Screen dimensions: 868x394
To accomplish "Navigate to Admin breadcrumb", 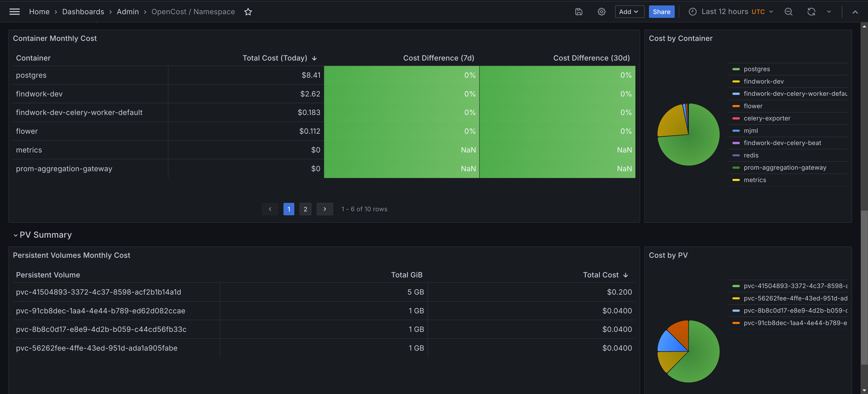I will click(x=128, y=12).
